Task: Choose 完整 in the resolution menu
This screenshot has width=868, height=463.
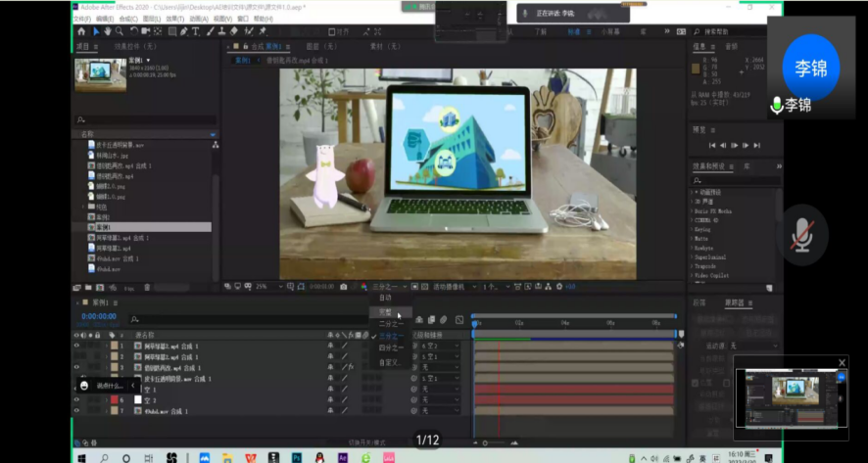Action: coord(386,312)
